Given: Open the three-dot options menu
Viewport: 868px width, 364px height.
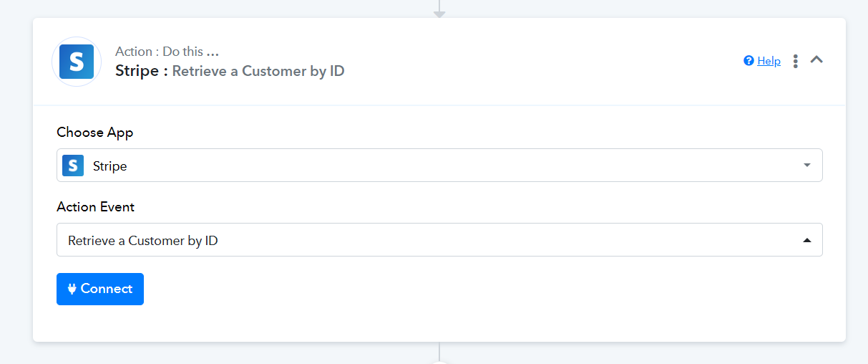Looking at the screenshot, I should point(795,62).
